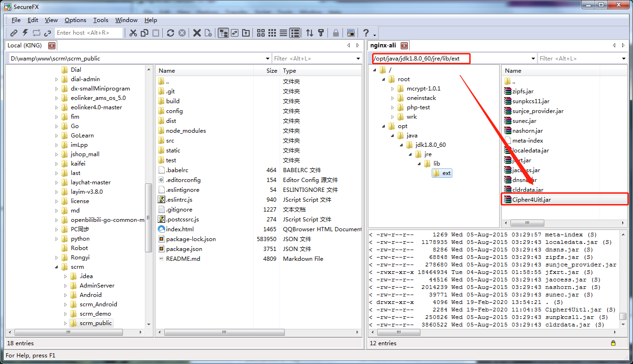
Task: Click the Disconnect broken-link icon
Action: (47, 33)
